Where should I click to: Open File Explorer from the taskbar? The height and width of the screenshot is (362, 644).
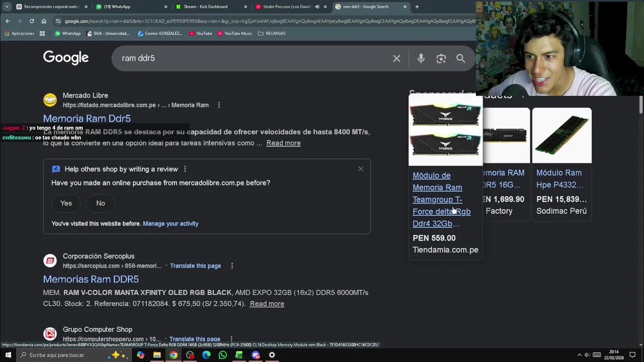click(x=157, y=355)
